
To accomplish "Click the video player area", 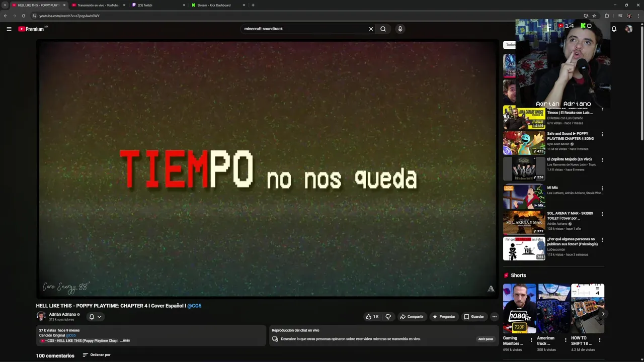I will pyautogui.click(x=267, y=169).
